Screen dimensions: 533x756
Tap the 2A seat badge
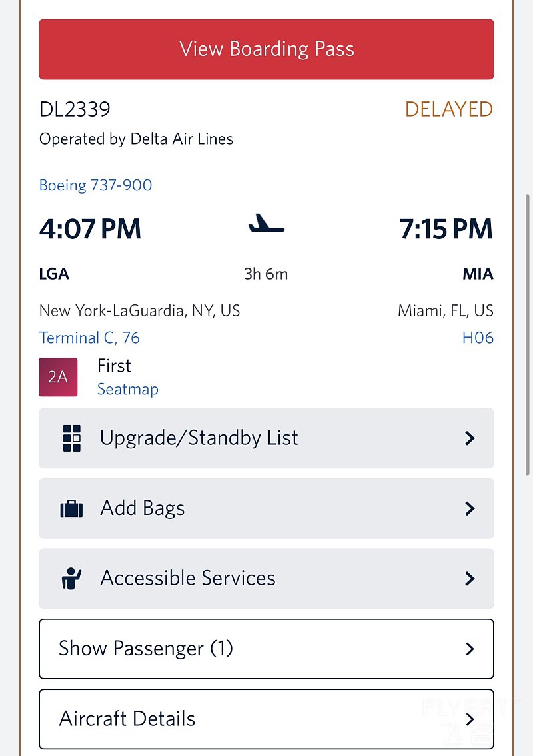click(x=58, y=377)
